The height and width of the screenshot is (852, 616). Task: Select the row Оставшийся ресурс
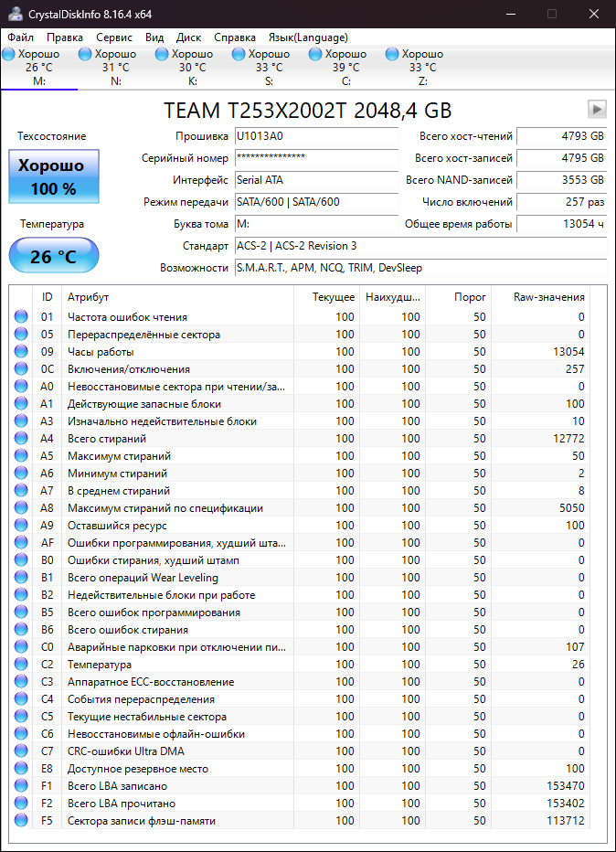coord(300,526)
